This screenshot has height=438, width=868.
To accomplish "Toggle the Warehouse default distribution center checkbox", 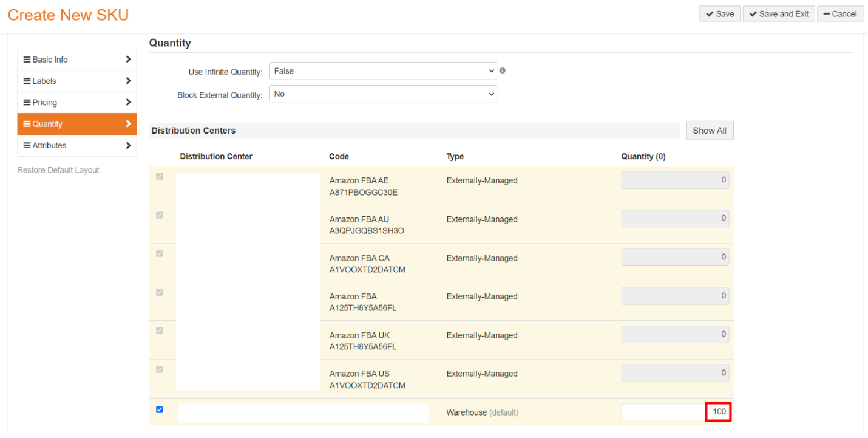I will [160, 409].
